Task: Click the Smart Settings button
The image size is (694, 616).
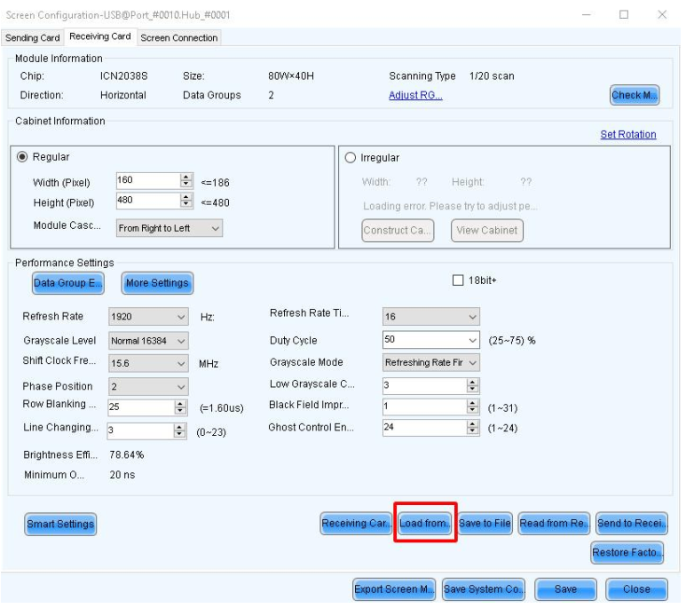Action: tap(60, 523)
